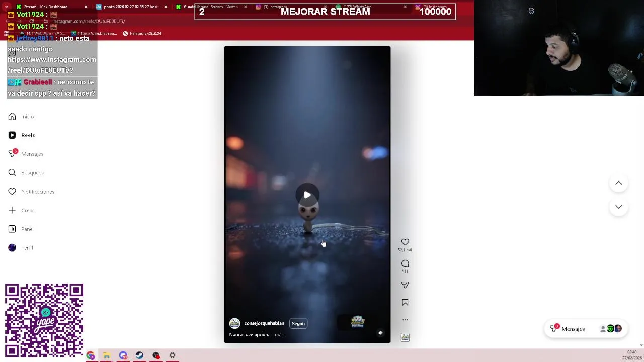Like the reel with the heart icon
The width and height of the screenshot is (644, 362).
coord(405,242)
